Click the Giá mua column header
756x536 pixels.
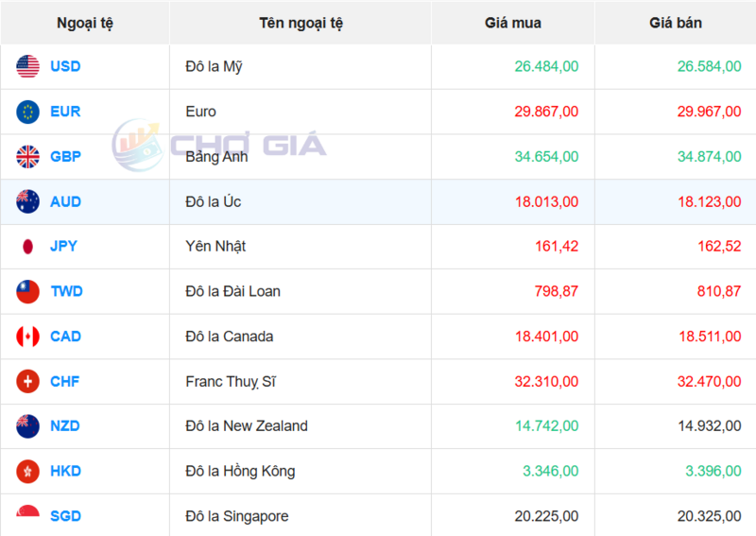(513, 23)
